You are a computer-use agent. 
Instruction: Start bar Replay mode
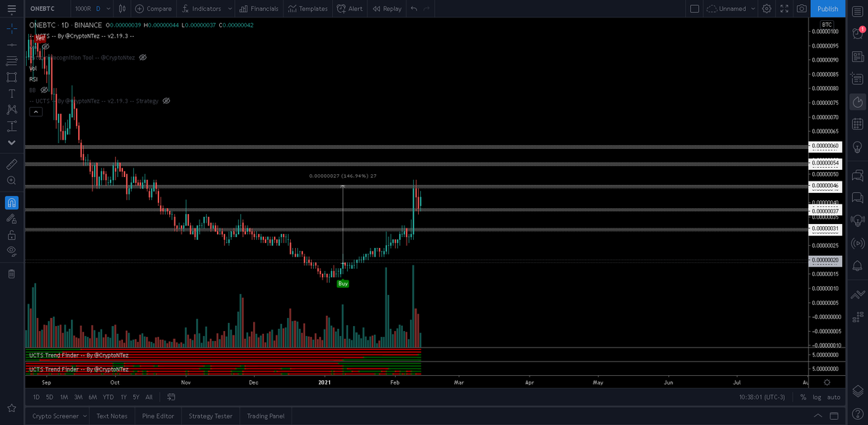[x=386, y=9]
